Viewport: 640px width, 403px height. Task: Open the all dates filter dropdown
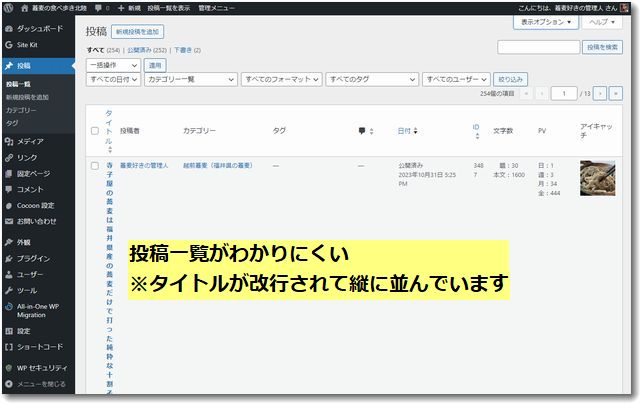tap(113, 79)
